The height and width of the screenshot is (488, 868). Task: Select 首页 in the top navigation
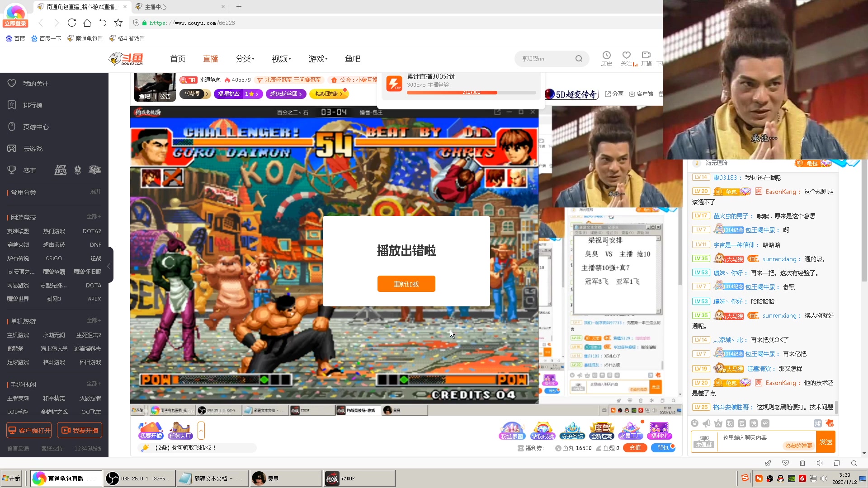click(178, 59)
